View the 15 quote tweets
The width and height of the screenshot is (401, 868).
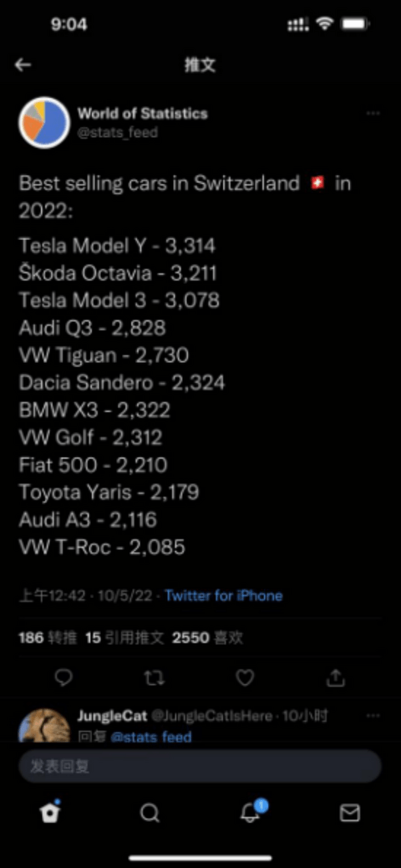[x=124, y=638]
